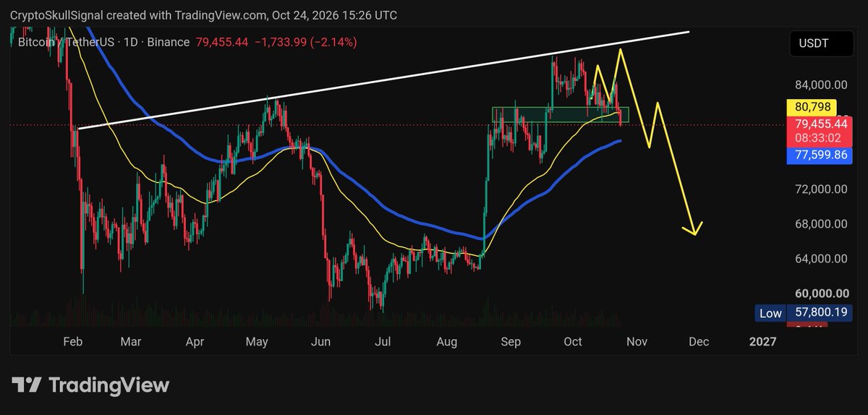Click the blue 77,599.86 moving average label
The height and width of the screenshot is (415, 868).
coord(820,155)
